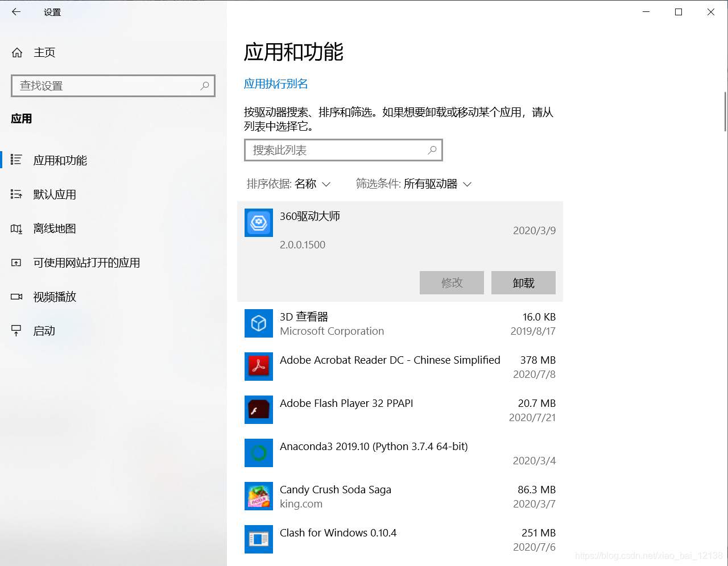The image size is (728, 566).
Task: Click the Adobe Acrobat Reader DC icon
Action: [259, 367]
